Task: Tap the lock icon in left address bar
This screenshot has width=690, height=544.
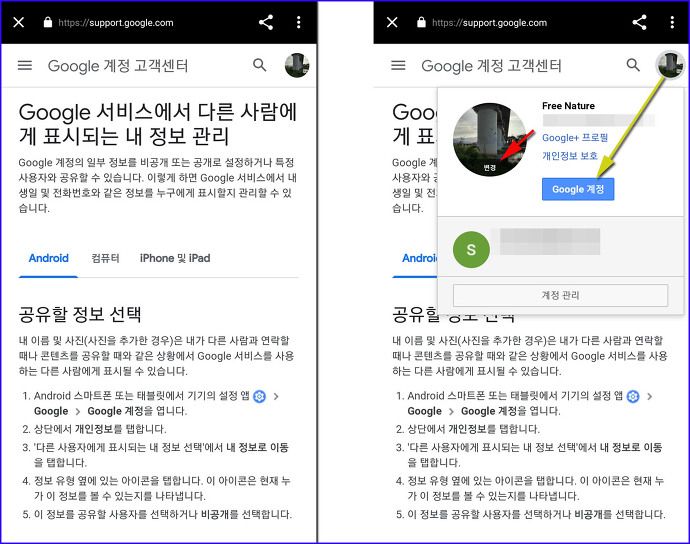Action: click(48, 22)
